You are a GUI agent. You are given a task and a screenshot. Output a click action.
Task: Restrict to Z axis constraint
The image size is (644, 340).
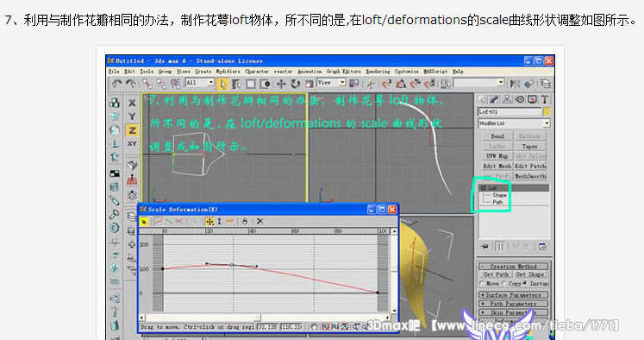(132, 130)
